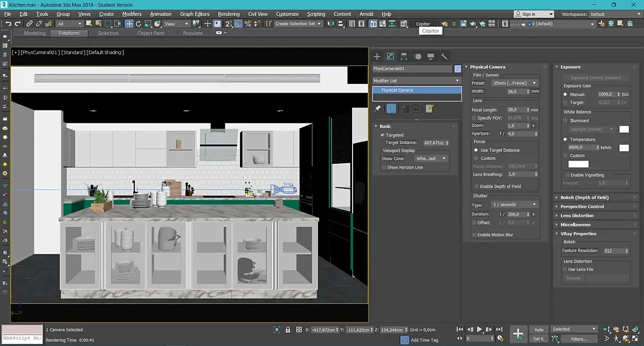Open the film Preset dropdown

[x=515, y=83]
